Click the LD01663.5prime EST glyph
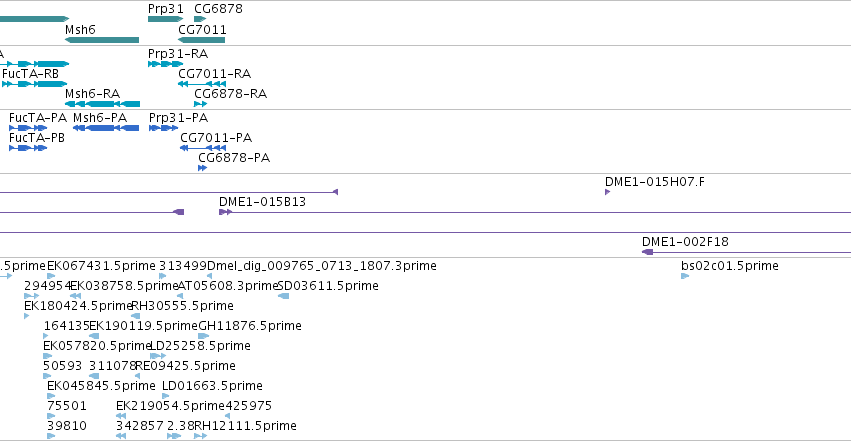The image size is (851, 441). click(x=166, y=395)
